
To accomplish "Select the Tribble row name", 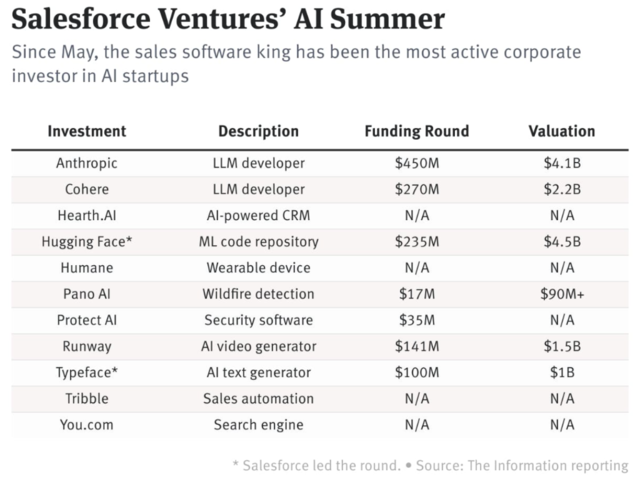I will [87, 398].
